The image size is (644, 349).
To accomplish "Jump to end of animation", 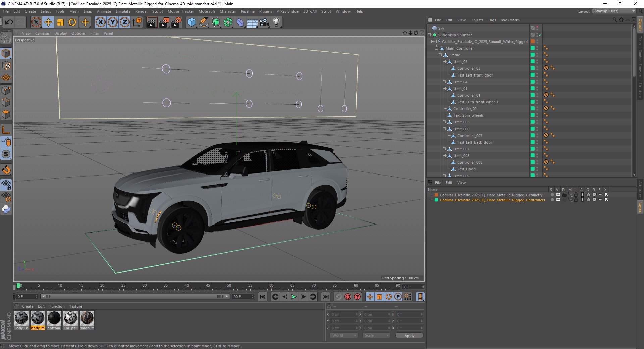I will coord(325,297).
